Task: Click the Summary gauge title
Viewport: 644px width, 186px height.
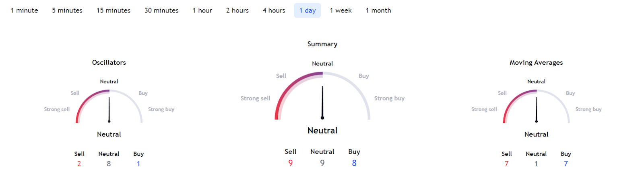Action: [x=322, y=44]
